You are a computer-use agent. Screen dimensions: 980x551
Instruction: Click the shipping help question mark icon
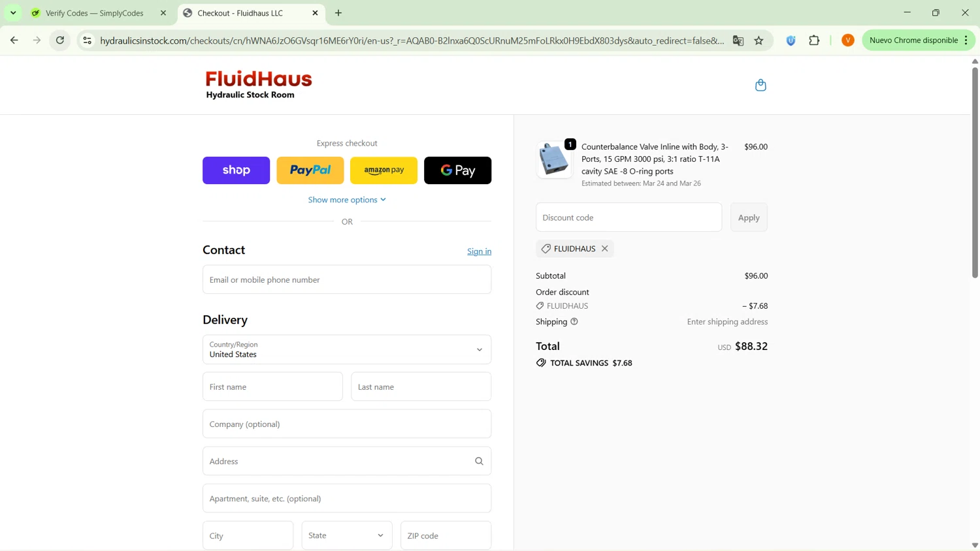574,322
